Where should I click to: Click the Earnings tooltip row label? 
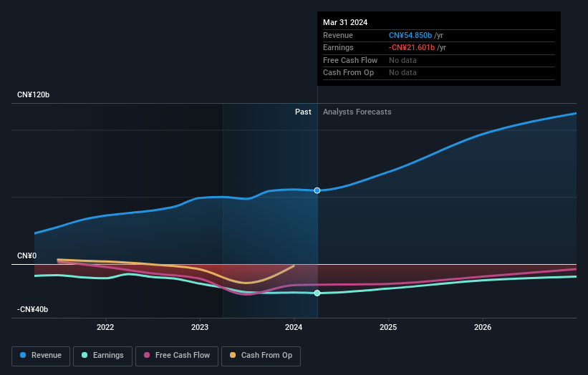point(338,47)
